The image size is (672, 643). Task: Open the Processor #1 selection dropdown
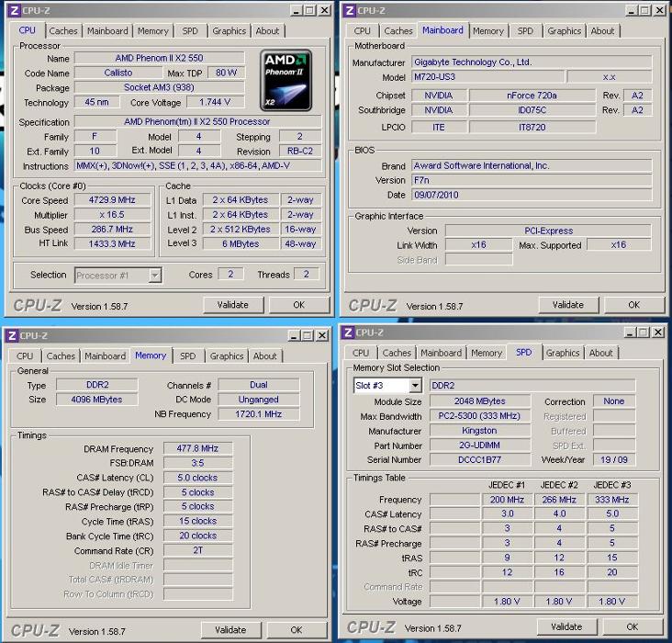155,276
